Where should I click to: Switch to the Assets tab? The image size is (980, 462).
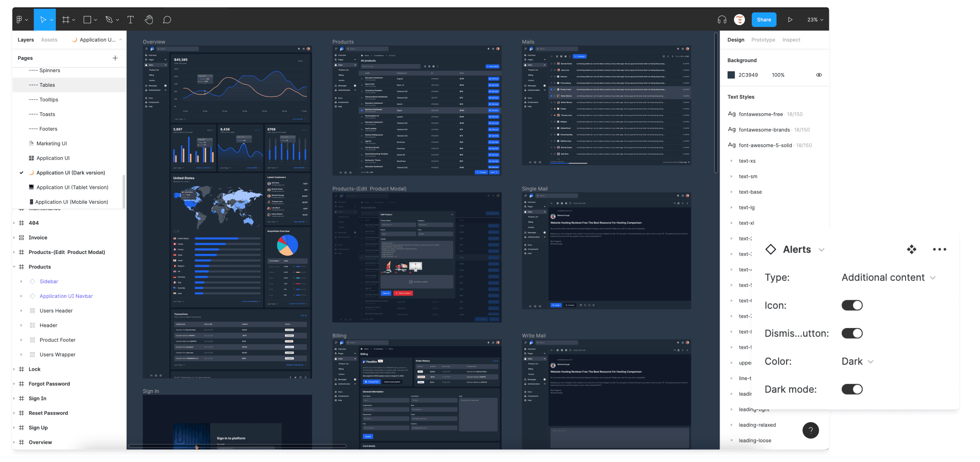pos(49,39)
